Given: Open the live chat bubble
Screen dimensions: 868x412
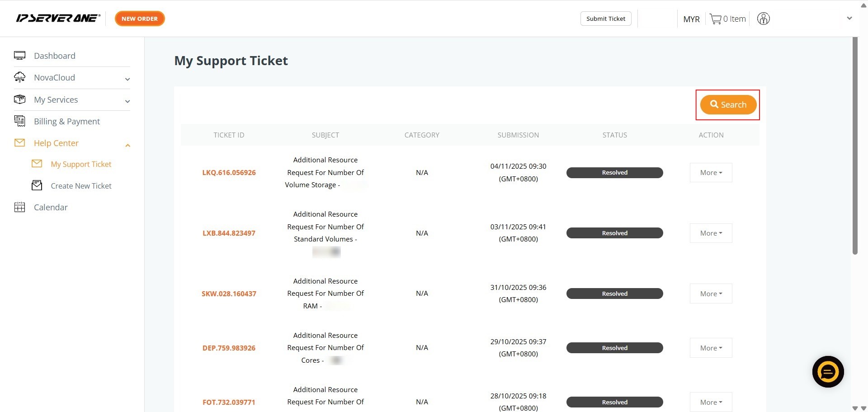Looking at the screenshot, I should pos(828,372).
